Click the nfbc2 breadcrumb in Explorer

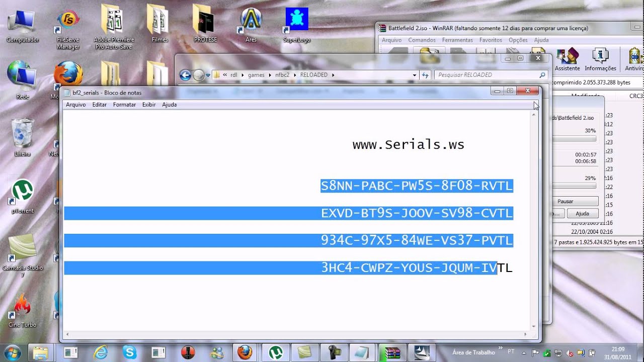(282, 75)
